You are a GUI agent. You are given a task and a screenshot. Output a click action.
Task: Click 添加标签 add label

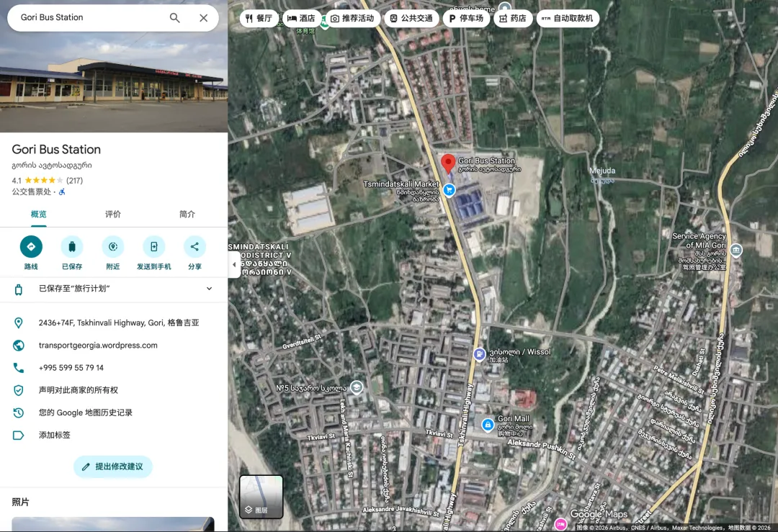[55, 435]
